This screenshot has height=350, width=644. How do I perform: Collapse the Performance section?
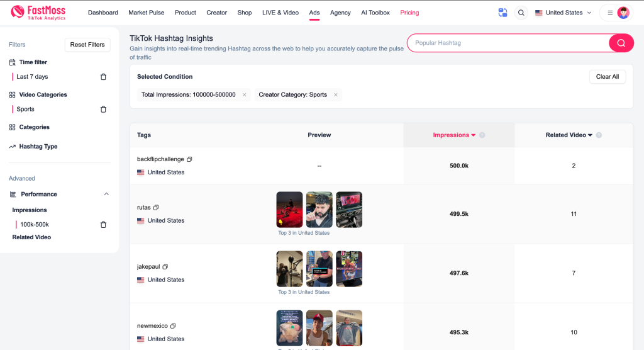(x=106, y=195)
